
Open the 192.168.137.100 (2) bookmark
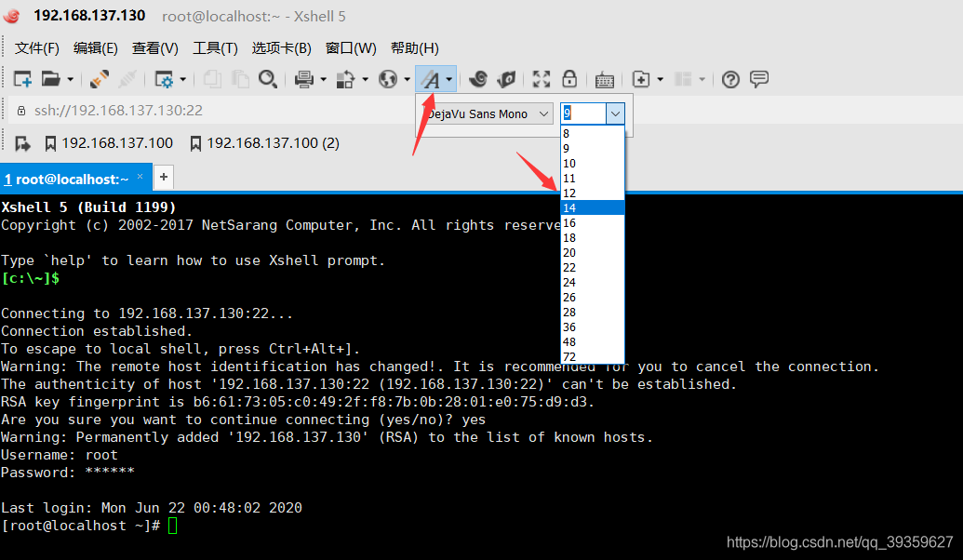coord(264,143)
